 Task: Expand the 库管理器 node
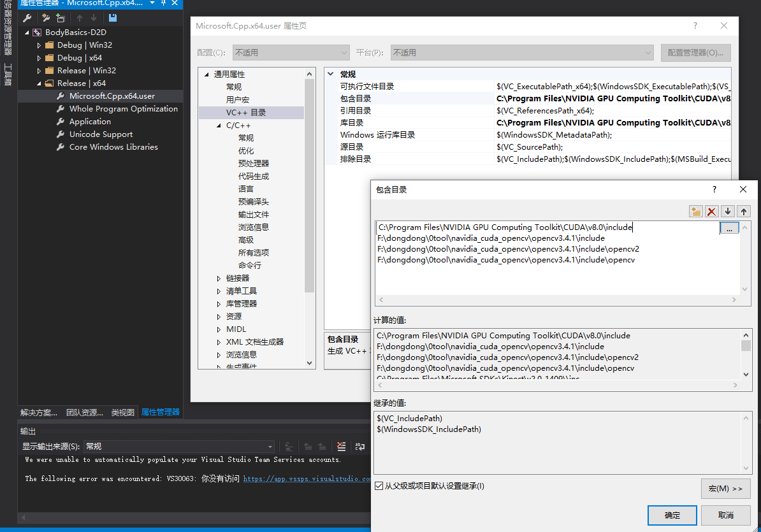click(x=219, y=304)
